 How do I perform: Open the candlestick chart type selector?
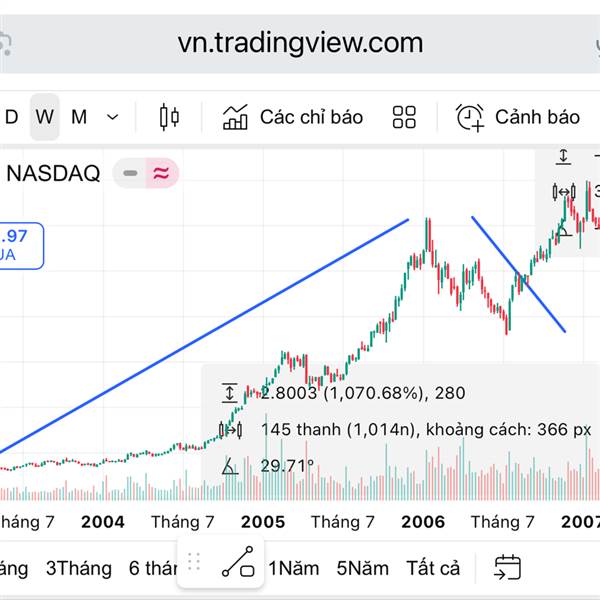coord(169,117)
